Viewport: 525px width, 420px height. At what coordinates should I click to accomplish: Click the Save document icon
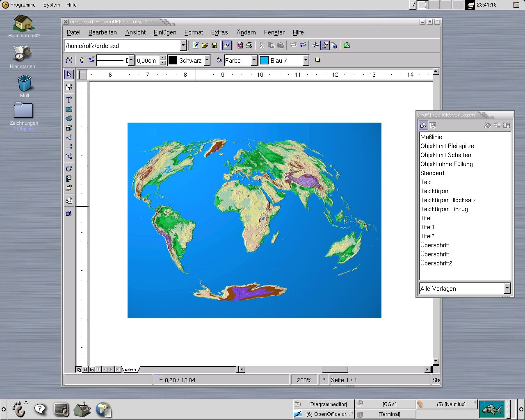pos(214,46)
